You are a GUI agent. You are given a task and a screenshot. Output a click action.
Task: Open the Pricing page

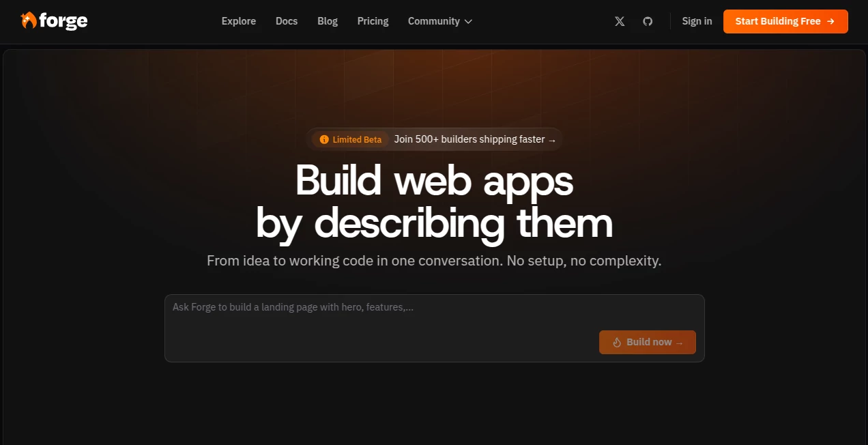point(373,21)
